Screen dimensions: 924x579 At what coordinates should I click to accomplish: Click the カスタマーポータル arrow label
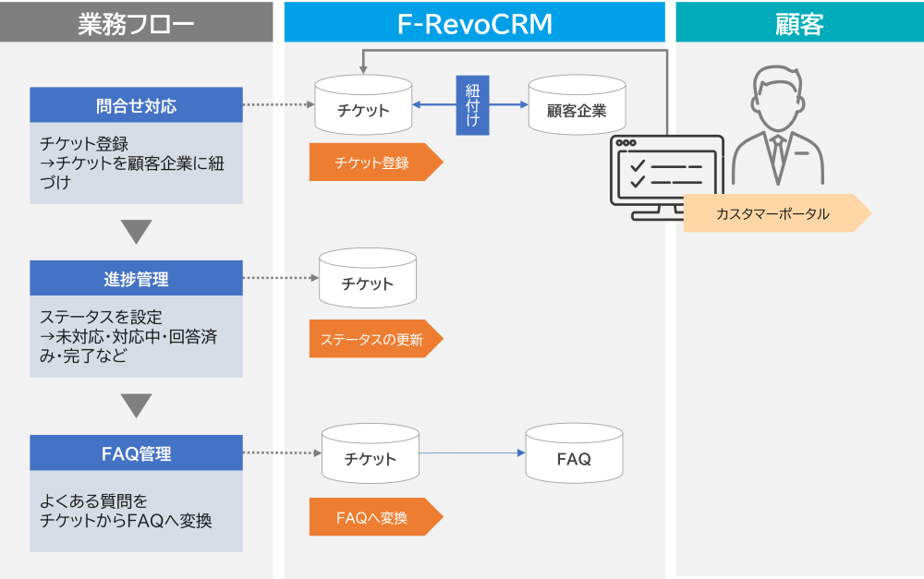coord(777,212)
